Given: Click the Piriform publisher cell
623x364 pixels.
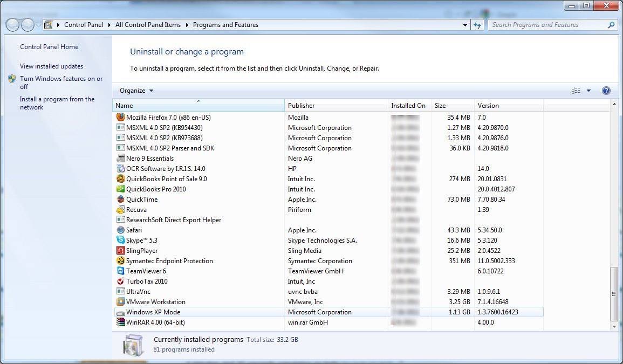Looking at the screenshot, I should [x=299, y=209].
